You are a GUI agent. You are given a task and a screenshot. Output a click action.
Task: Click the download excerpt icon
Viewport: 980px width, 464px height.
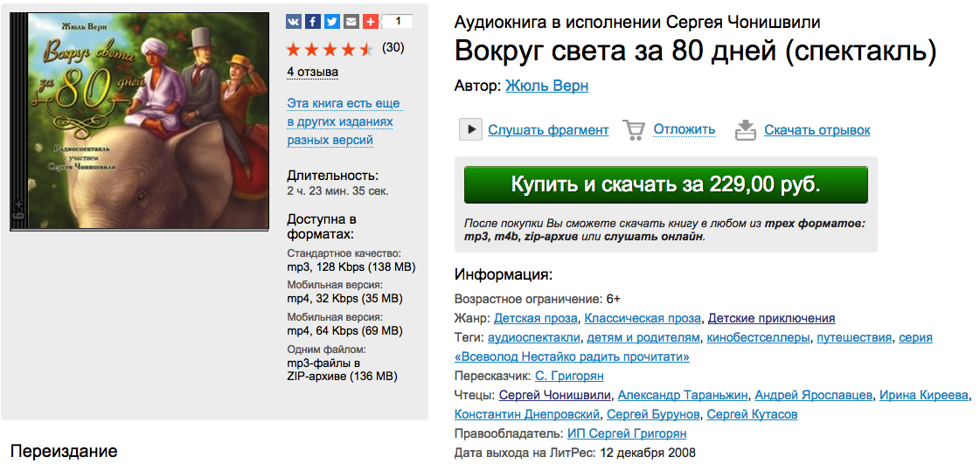pos(745,130)
